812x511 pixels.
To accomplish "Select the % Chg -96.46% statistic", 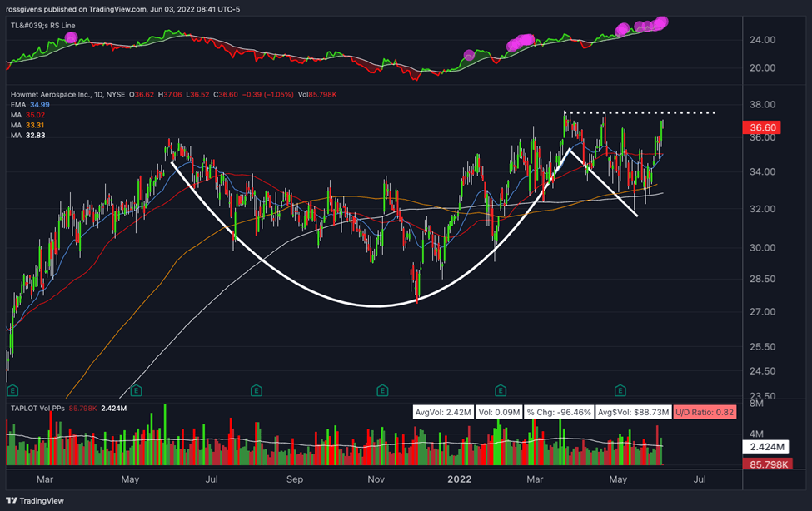I will pyautogui.click(x=557, y=409).
